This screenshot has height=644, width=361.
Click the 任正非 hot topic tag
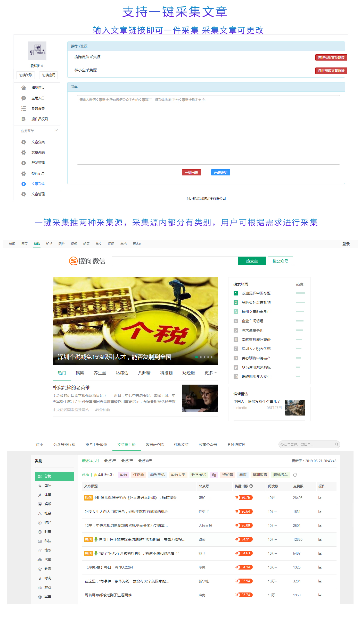pyautogui.click(x=138, y=475)
